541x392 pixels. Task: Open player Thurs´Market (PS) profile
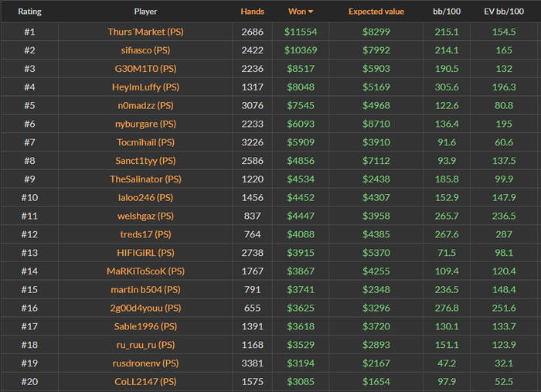tap(145, 32)
